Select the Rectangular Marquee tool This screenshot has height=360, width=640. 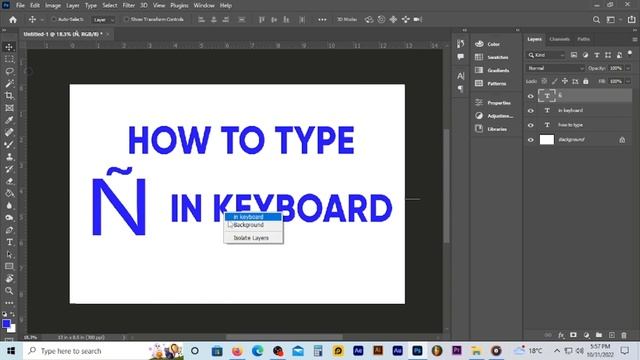[9, 59]
